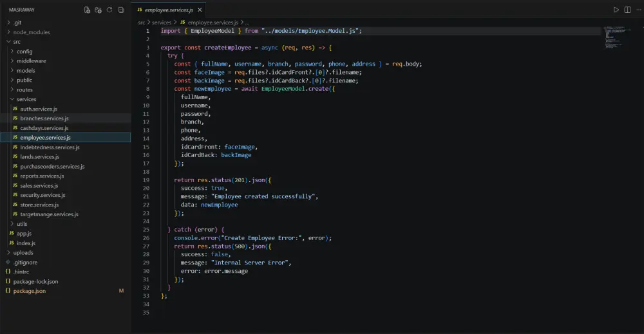
Task: Collapse the services folder
Action: click(66, 99)
